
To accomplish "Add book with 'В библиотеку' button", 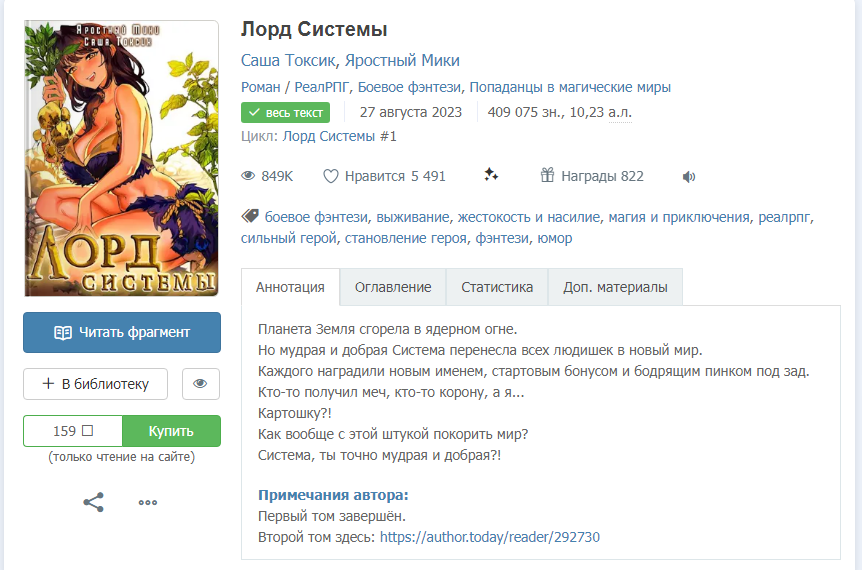I will (95, 383).
